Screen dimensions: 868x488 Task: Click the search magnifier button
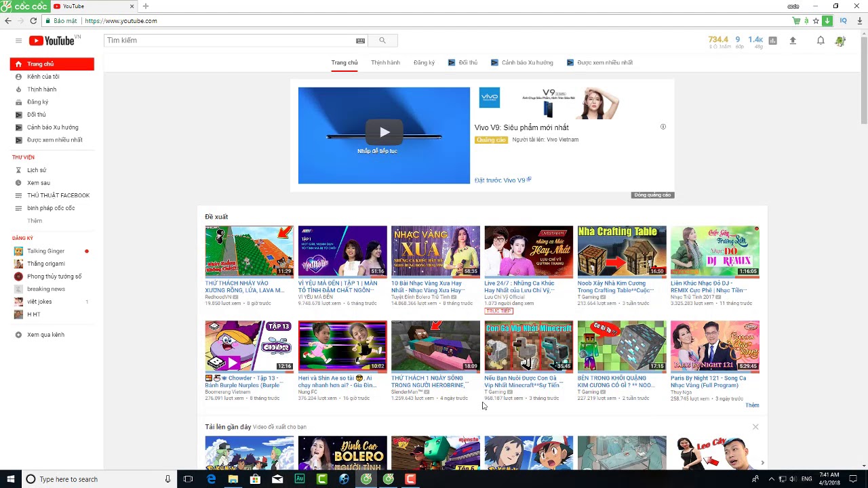click(382, 41)
